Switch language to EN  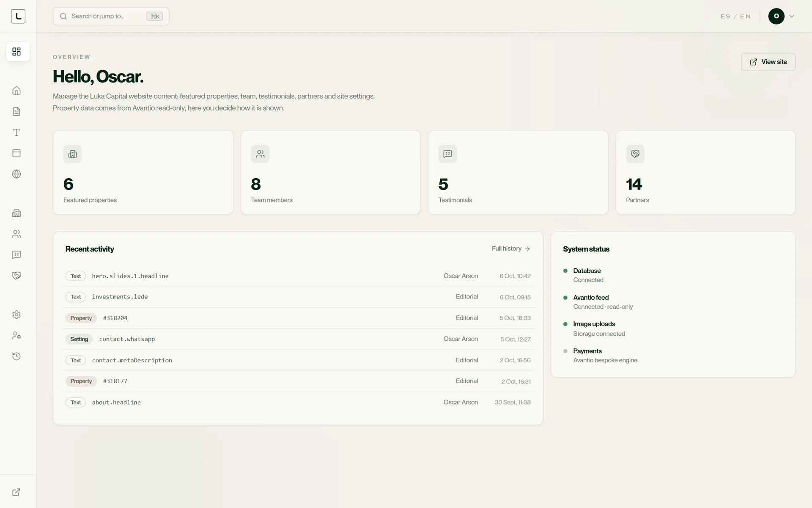745,17
